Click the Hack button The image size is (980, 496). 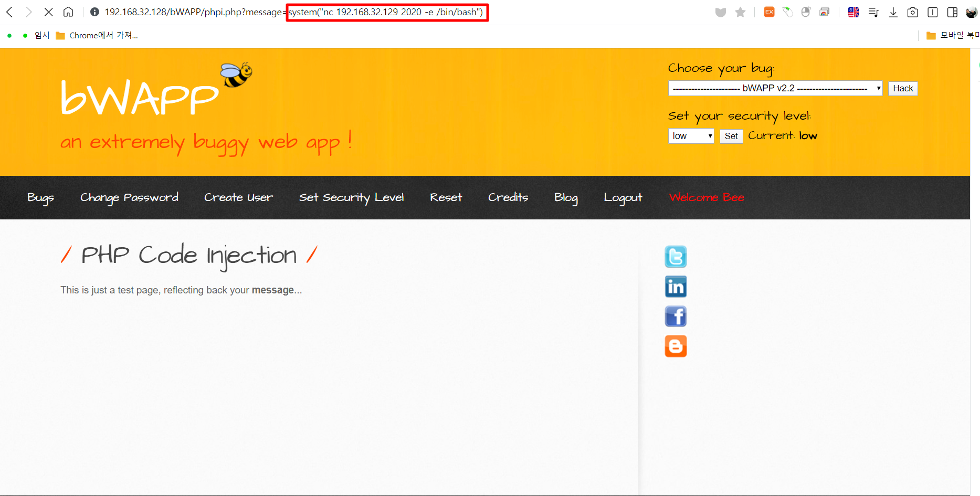click(903, 88)
